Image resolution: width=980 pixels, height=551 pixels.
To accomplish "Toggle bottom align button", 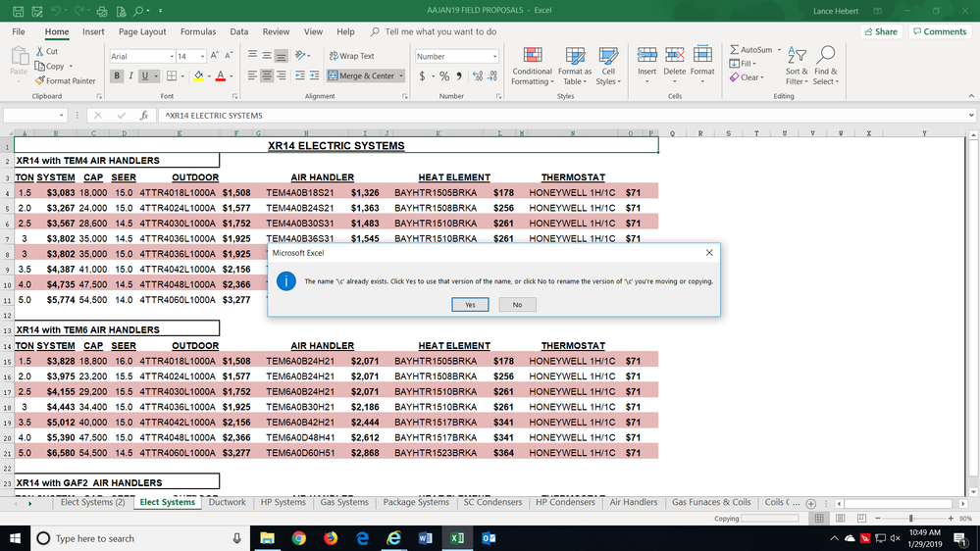I will [x=282, y=56].
